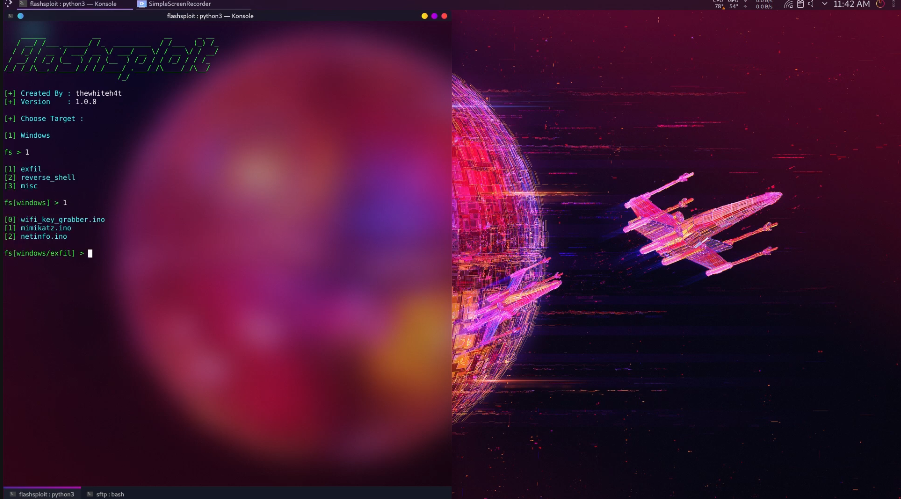
Task: Switch to the 'sftp : bash' tab
Action: click(x=106, y=494)
